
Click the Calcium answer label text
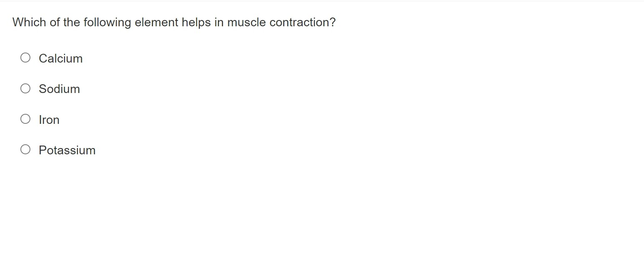pos(61,58)
